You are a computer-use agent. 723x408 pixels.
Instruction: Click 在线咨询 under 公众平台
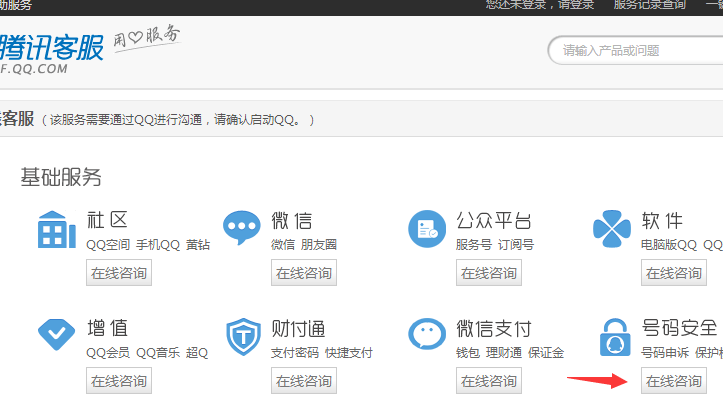489,272
